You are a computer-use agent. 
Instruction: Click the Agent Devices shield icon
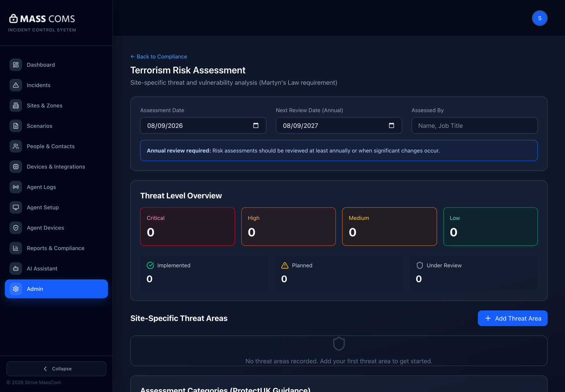(16, 228)
